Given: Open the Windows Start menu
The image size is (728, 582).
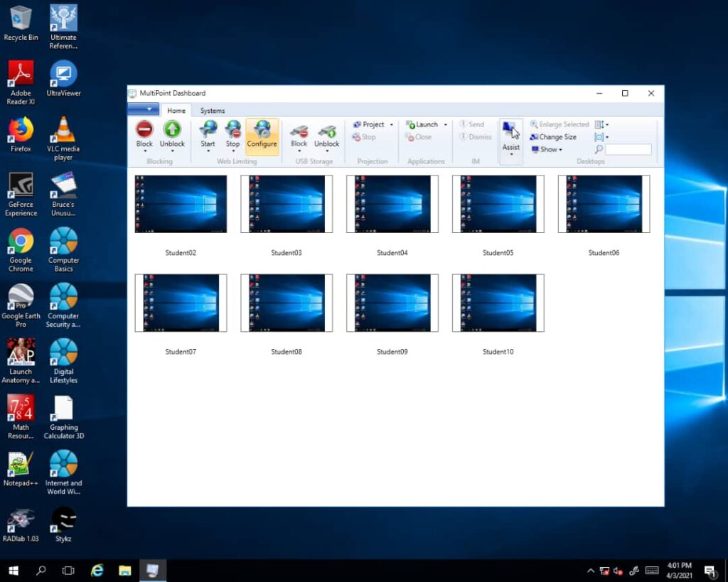Looking at the screenshot, I should coord(14,571).
